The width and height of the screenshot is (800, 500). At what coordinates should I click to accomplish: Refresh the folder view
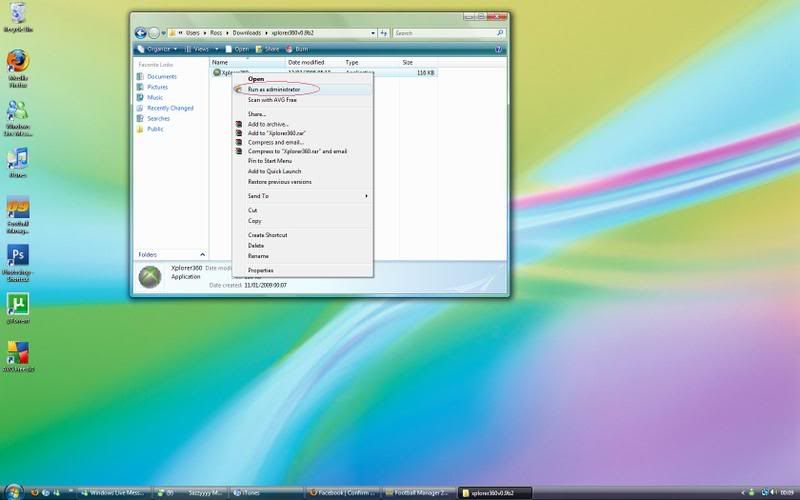click(x=384, y=33)
